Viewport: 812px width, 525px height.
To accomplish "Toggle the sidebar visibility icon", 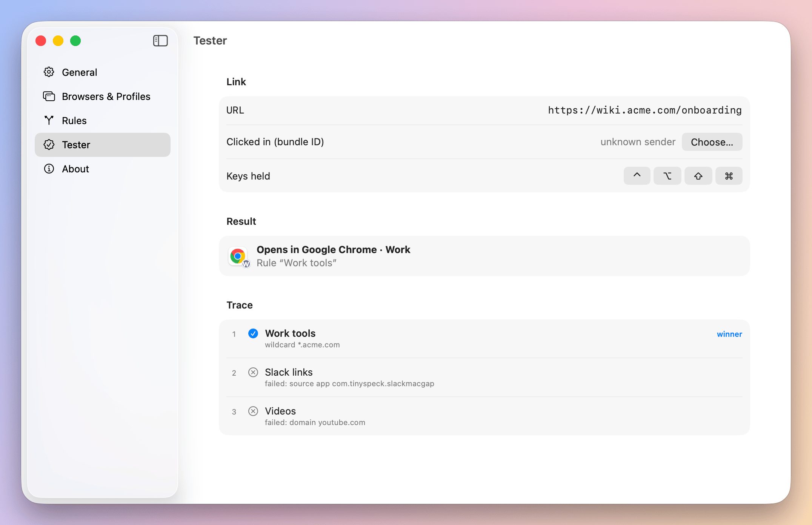I will point(160,41).
